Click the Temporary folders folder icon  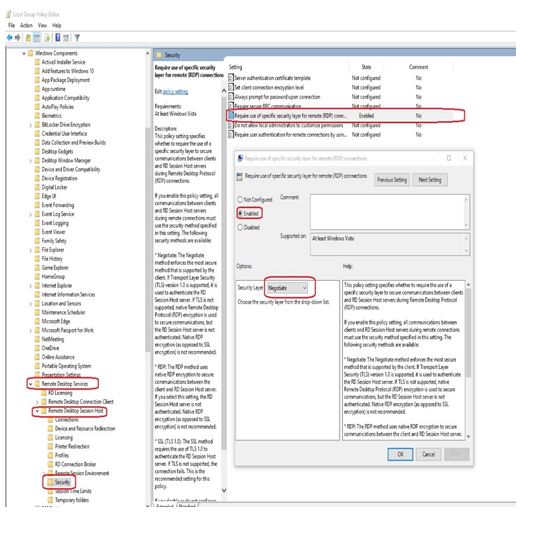click(x=50, y=500)
